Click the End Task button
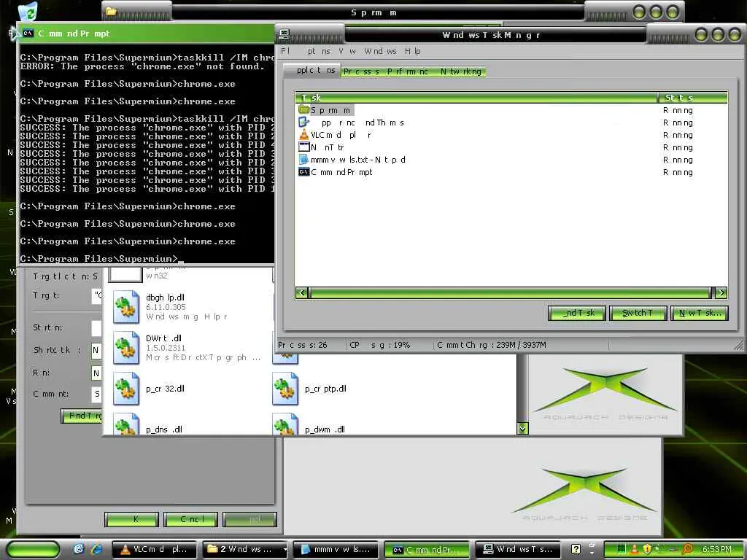747x560 pixels. tap(577, 313)
